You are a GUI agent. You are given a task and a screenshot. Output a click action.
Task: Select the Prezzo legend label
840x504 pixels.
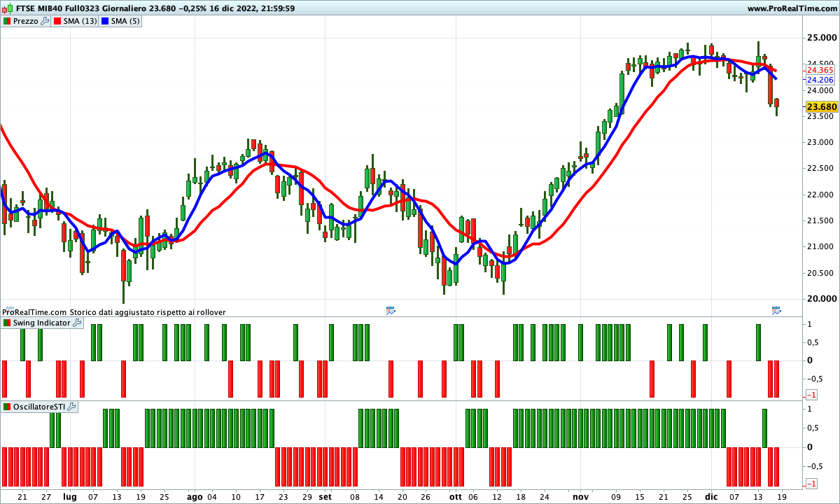(26, 22)
